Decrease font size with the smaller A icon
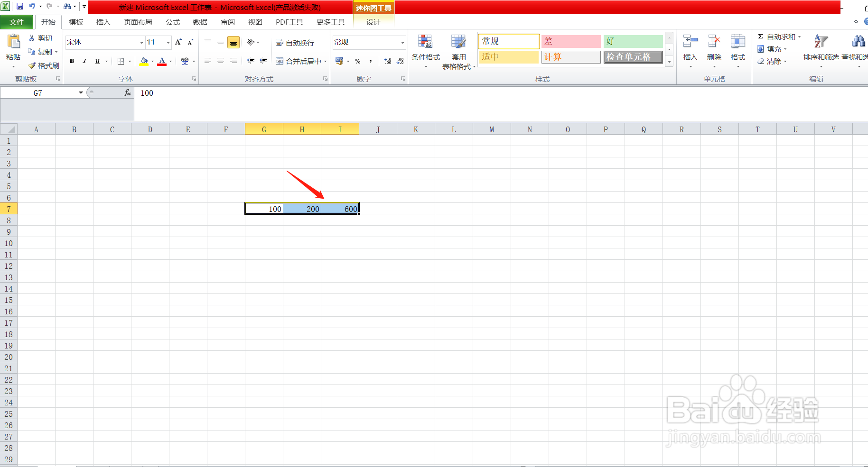 (x=190, y=42)
